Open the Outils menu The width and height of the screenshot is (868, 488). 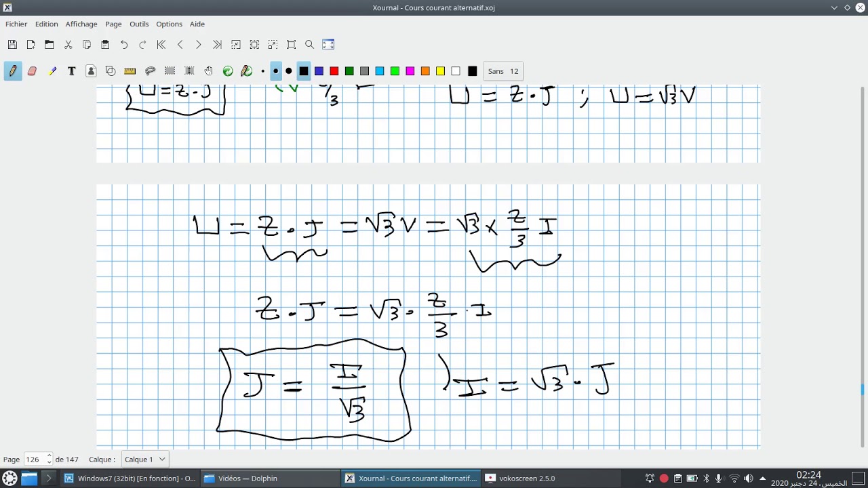(139, 24)
